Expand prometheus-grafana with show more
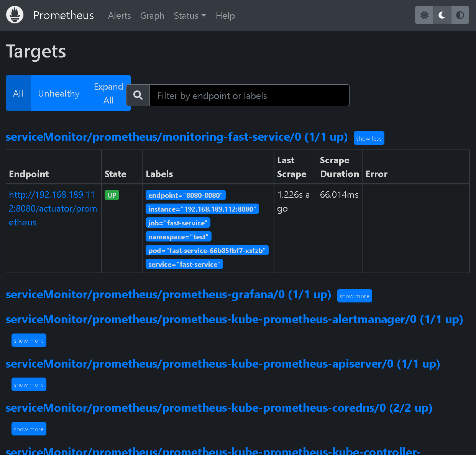 tap(355, 296)
